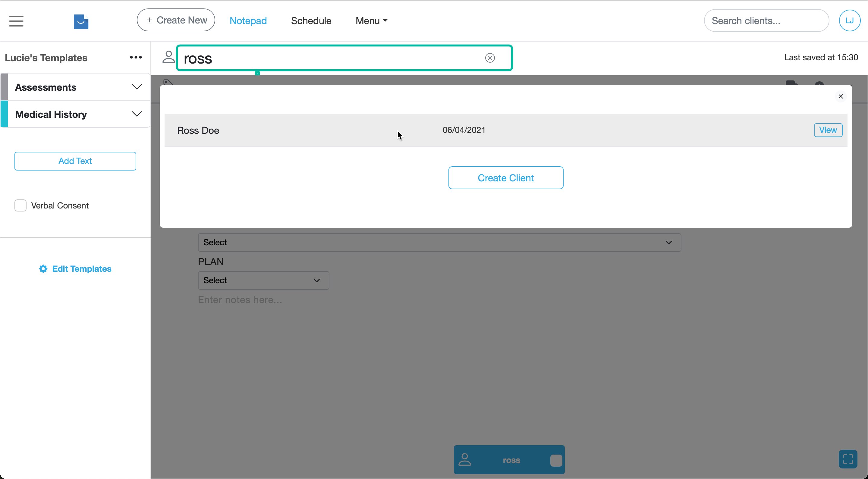Open the PLAN Select dropdown
The width and height of the screenshot is (868, 479).
(263, 280)
